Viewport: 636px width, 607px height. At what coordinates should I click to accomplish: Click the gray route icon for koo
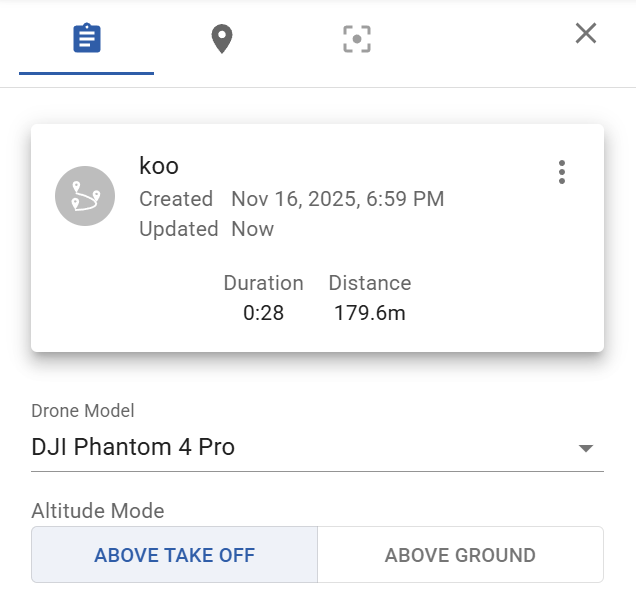pyautogui.click(x=84, y=196)
